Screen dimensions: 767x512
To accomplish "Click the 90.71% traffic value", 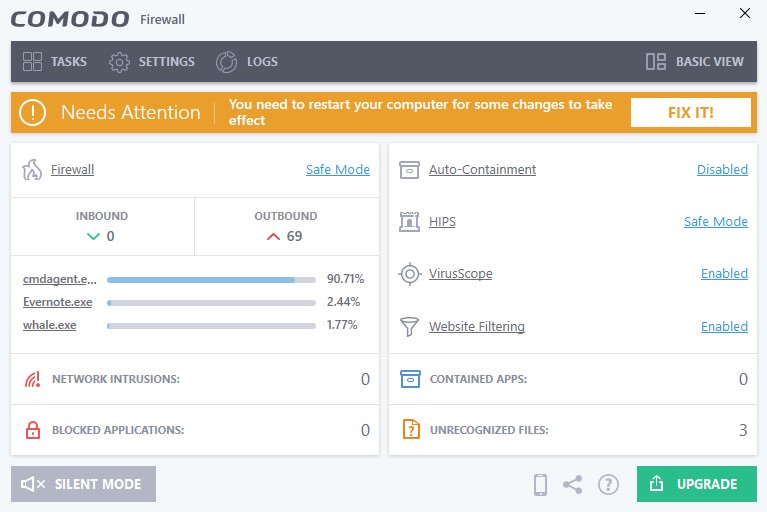I will tap(345, 279).
